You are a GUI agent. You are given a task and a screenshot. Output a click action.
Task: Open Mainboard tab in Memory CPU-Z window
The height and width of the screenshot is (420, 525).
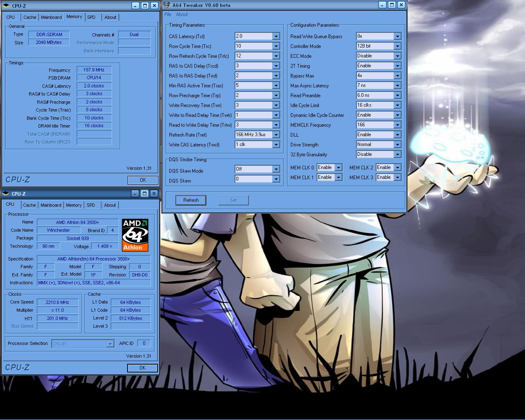click(x=51, y=17)
